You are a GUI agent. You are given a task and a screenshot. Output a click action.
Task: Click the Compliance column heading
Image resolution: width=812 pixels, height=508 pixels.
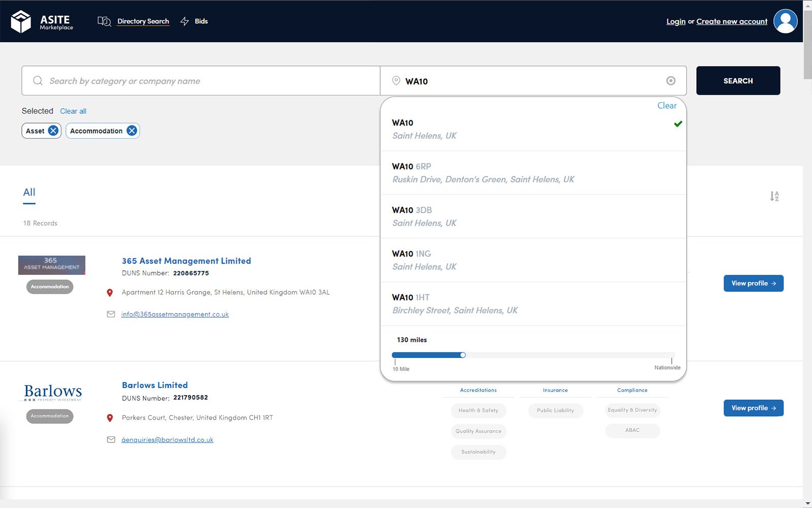(632, 390)
